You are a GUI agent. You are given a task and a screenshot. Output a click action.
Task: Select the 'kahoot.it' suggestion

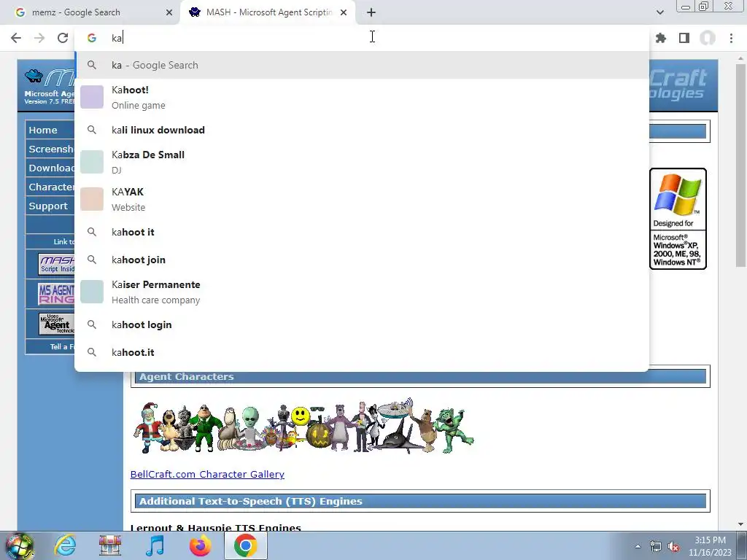point(362,352)
